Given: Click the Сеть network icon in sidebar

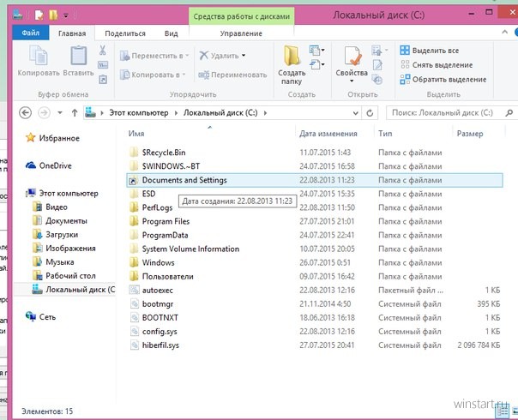Looking at the screenshot, I should coord(31,316).
